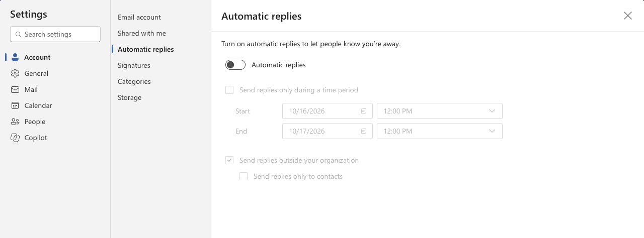Image resolution: width=644 pixels, height=238 pixels.
Task: Open the End date calendar picker icon
Action: click(364, 131)
